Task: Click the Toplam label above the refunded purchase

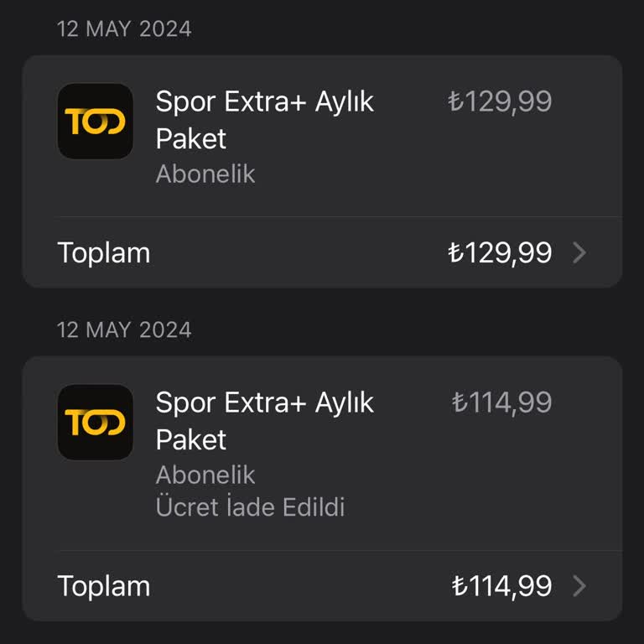Action: pos(103,253)
